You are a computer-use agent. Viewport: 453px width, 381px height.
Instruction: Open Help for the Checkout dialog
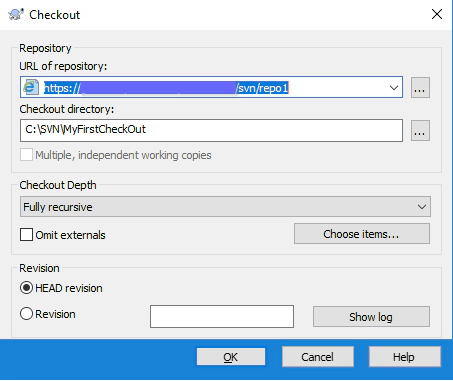pos(404,357)
